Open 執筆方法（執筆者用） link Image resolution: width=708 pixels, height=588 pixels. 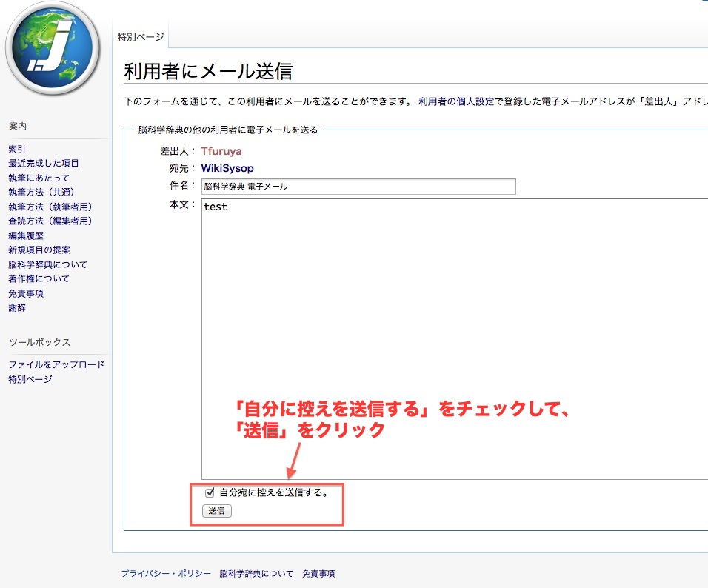tap(50, 207)
